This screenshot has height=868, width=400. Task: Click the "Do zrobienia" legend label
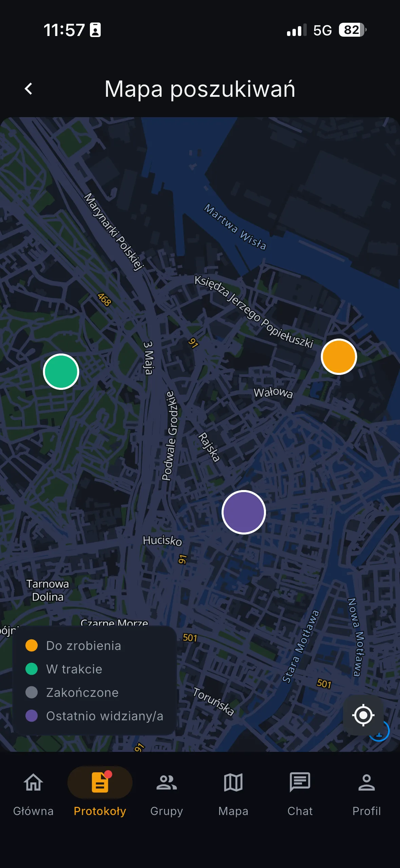83,646
